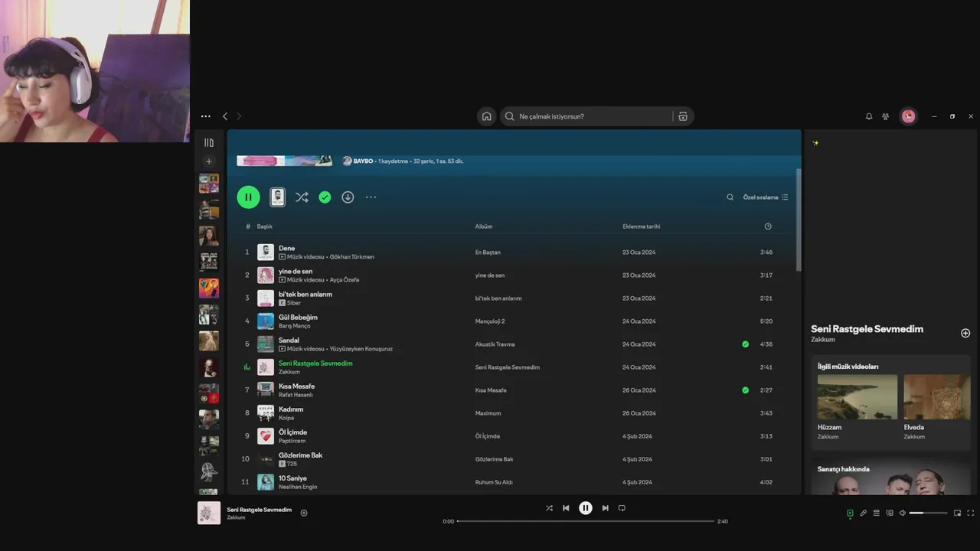
Task: Open artist link 'Yüzyüzeyken Konuşuruz'
Action: [361, 349]
